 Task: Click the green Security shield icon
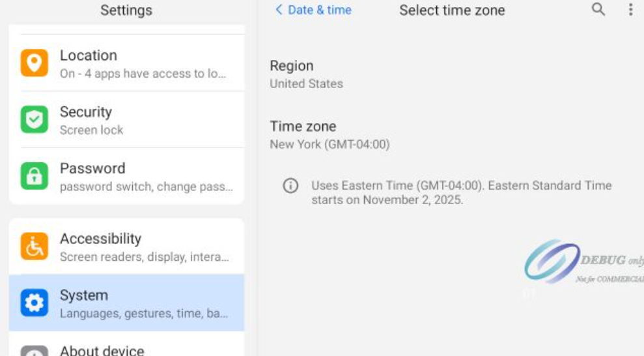(34, 120)
